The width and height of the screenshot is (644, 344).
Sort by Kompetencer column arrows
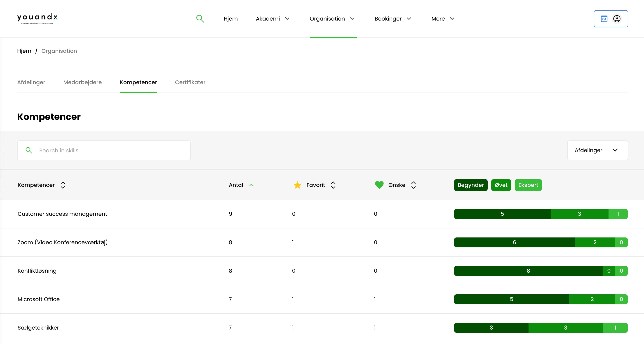(x=63, y=185)
